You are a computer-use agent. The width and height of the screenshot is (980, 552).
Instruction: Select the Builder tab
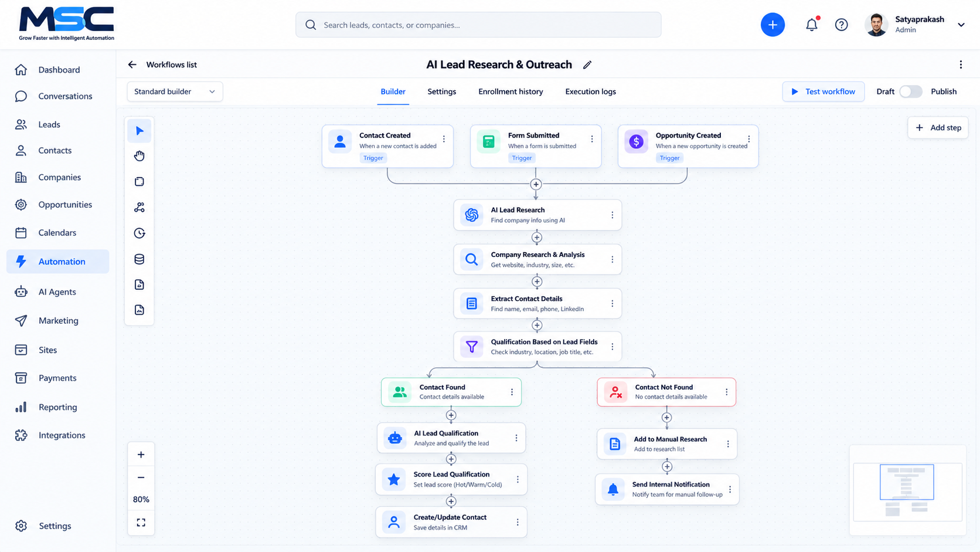point(393,92)
